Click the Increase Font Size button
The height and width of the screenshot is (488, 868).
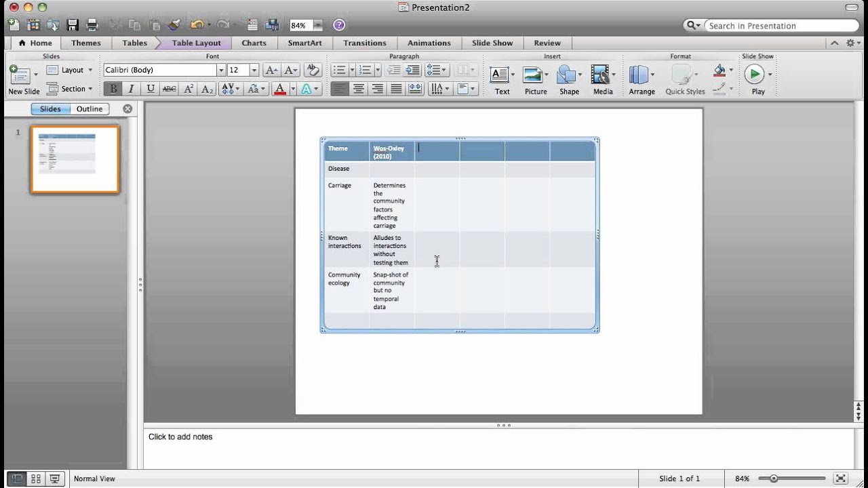271,70
